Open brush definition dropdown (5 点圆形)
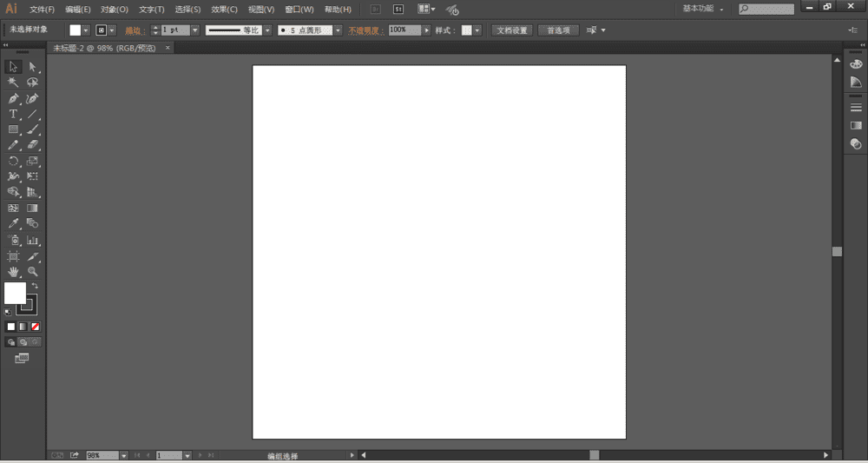Screen dimensions: 868x463 (338, 30)
